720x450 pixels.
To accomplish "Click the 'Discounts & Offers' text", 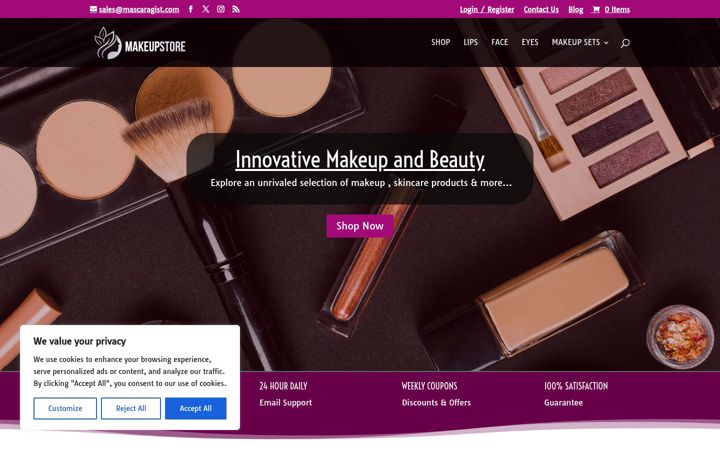I will tap(436, 403).
